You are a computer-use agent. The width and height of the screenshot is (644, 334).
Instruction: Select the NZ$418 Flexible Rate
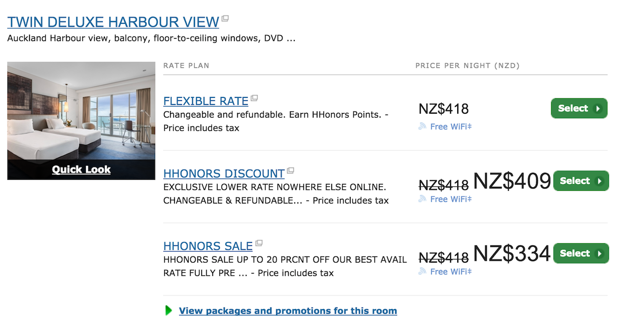click(579, 108)
